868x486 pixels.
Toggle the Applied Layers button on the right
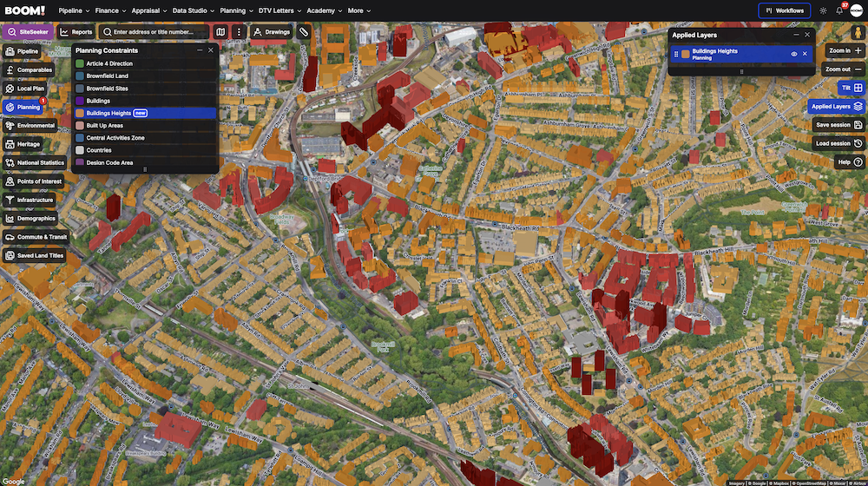point(836,107)
